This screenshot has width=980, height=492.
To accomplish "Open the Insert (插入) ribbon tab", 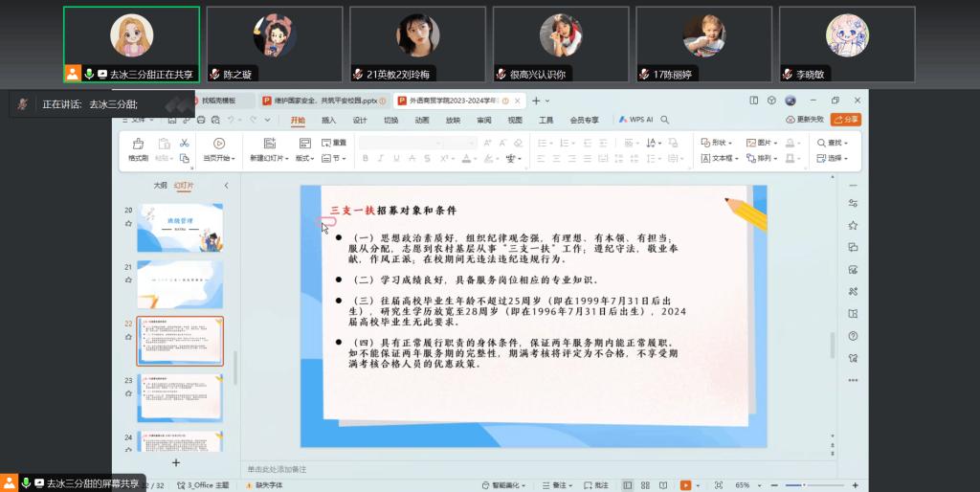I will coord(328,121).
